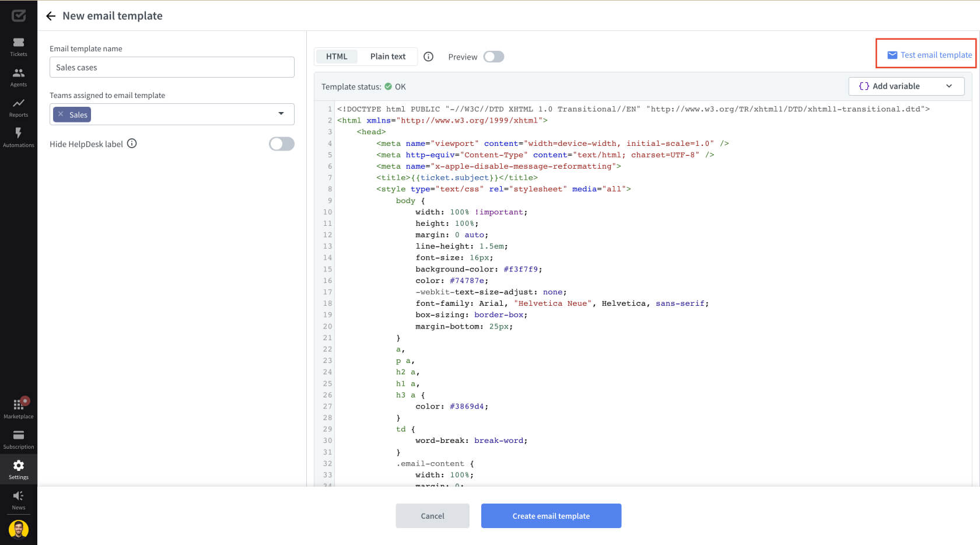Click the info icon beside Hide HelpDesk label

(132, 144)
